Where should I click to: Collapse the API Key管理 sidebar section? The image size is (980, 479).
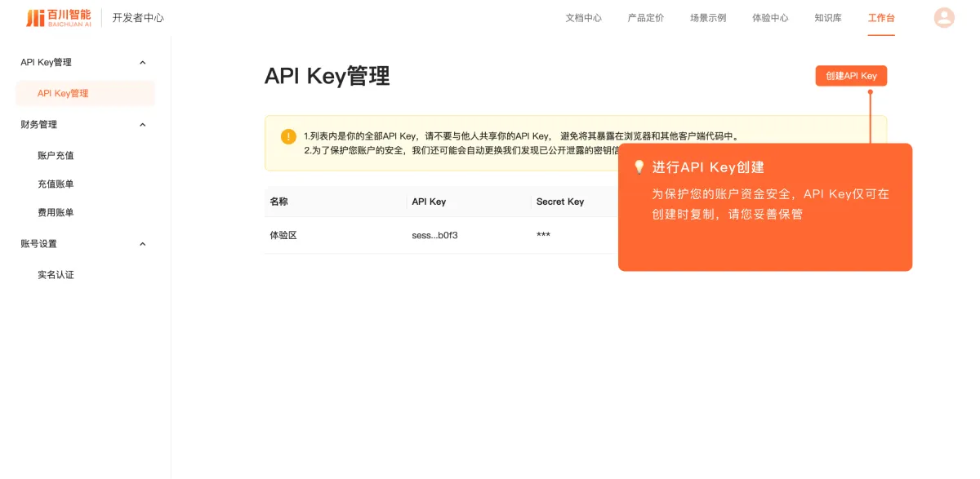pos(142,62)
